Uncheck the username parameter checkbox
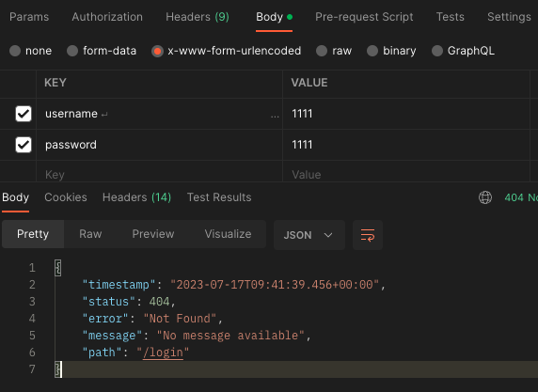 [x=24, y=114]
